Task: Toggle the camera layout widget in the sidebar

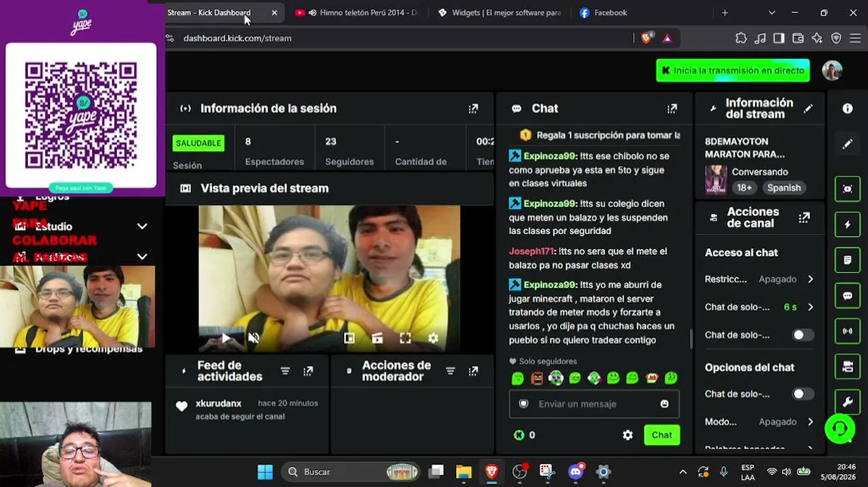Action: pos(848,367)
